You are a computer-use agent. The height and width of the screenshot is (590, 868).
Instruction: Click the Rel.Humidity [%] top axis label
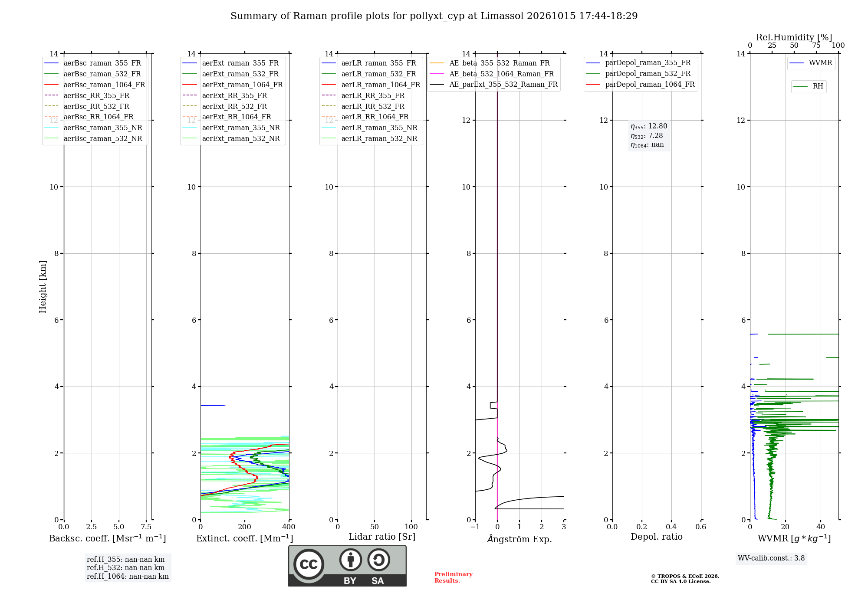click(x=794, y=37)
